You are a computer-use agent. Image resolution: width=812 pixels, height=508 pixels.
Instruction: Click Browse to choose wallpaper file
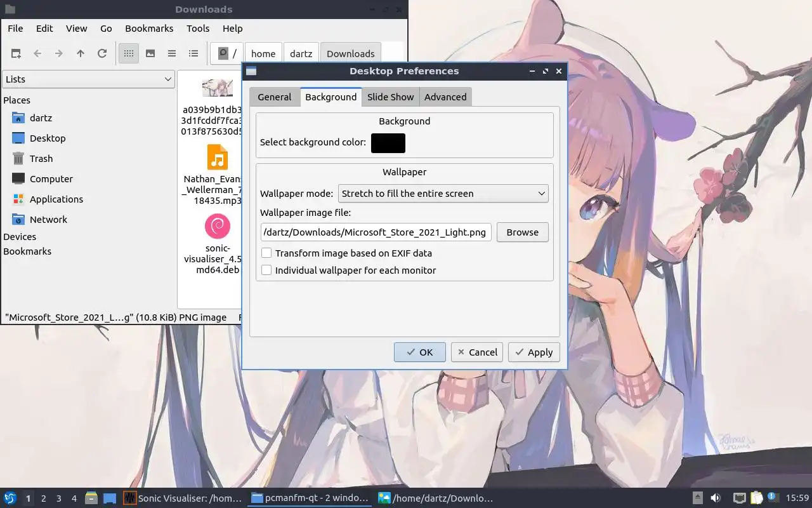tap(523, 232)
